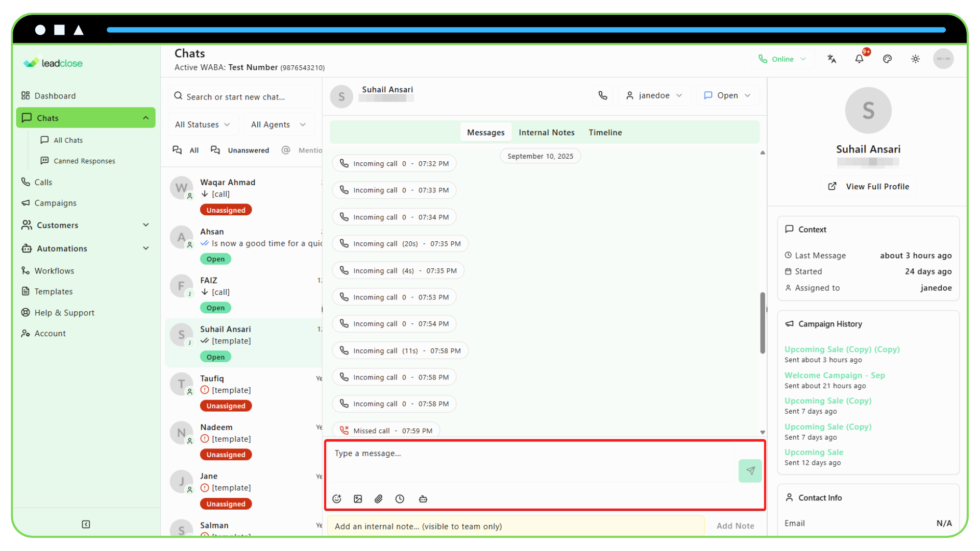Open Upcoming Sale (Copy) (Copy) campaign link
The image size is (980, 551).
pyautogui.click(x=842, y=349)
